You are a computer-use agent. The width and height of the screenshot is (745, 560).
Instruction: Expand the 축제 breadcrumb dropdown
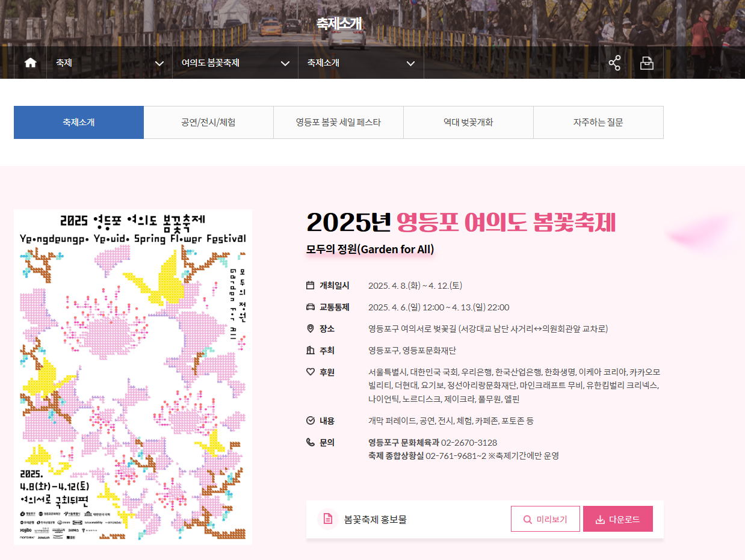(x=110, y=63)
